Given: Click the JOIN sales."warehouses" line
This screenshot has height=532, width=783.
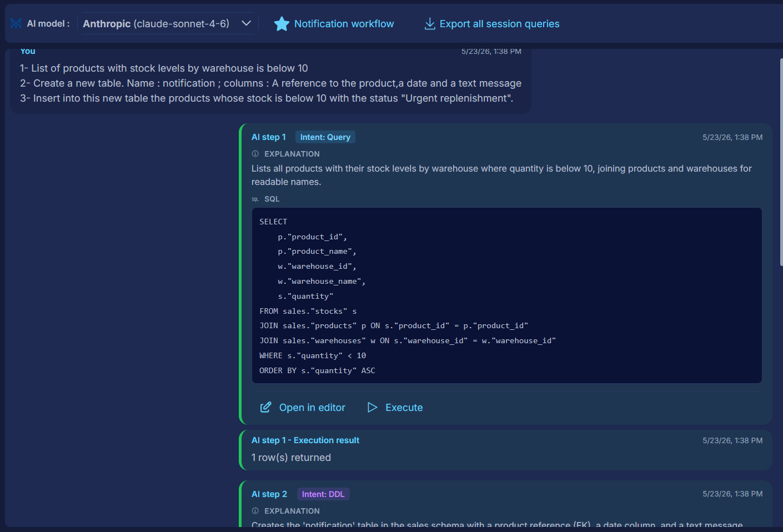Looking at the screenshot, I should click(408, 341).
